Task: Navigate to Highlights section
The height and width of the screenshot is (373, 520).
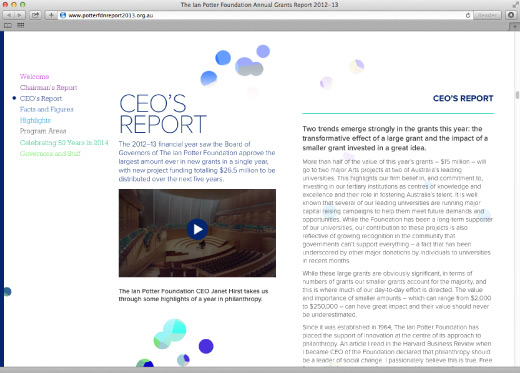Action: click(x=35, y=120)
